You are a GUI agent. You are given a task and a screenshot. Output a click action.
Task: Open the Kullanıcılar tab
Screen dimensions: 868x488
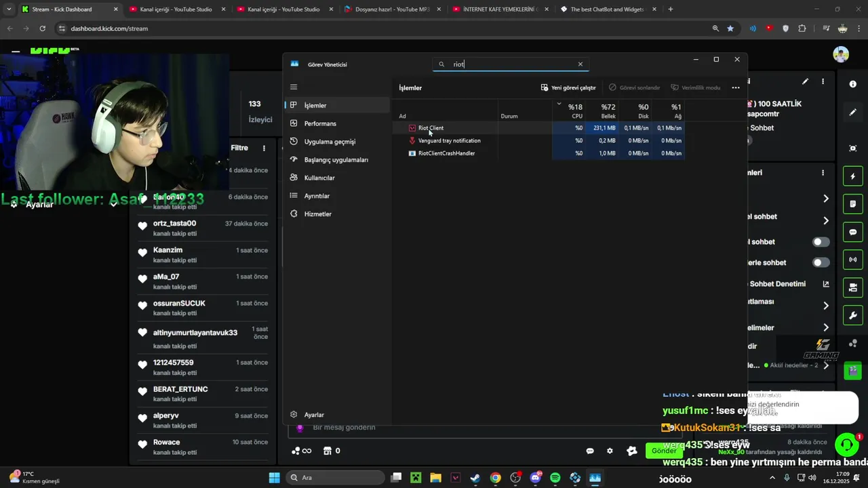pos(337,178)
